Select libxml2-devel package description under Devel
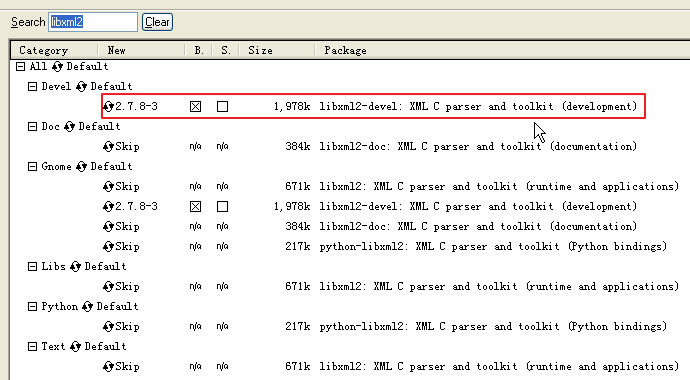690x380 pixels. (478, 106)
